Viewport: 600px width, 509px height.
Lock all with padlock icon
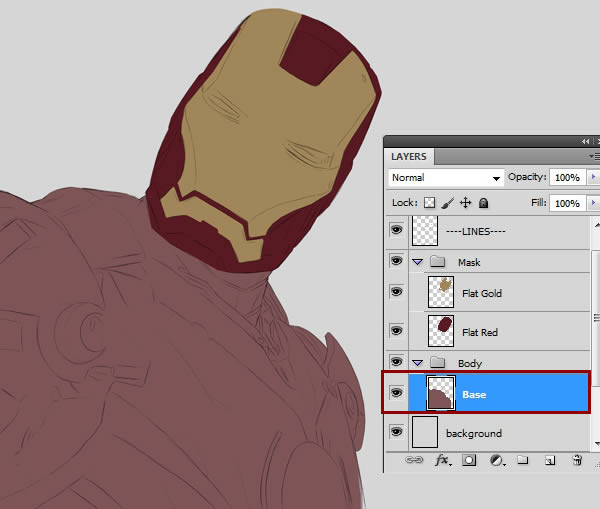[483, 203]
